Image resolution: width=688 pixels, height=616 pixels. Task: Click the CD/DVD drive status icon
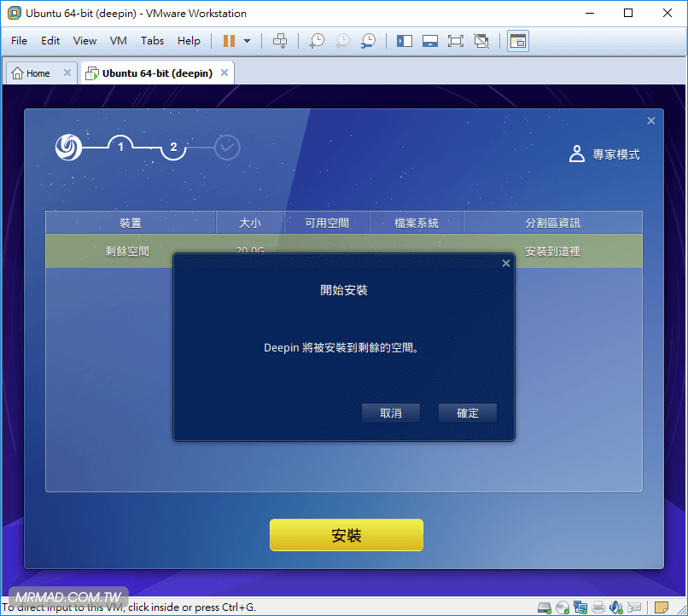[x=563, y=607]
